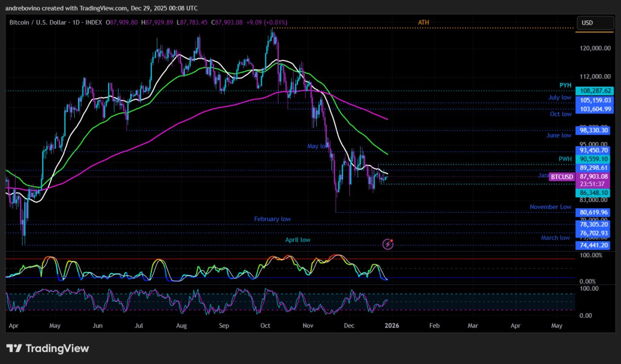Click the TradingView logo at the bottom

coord(48,348)
